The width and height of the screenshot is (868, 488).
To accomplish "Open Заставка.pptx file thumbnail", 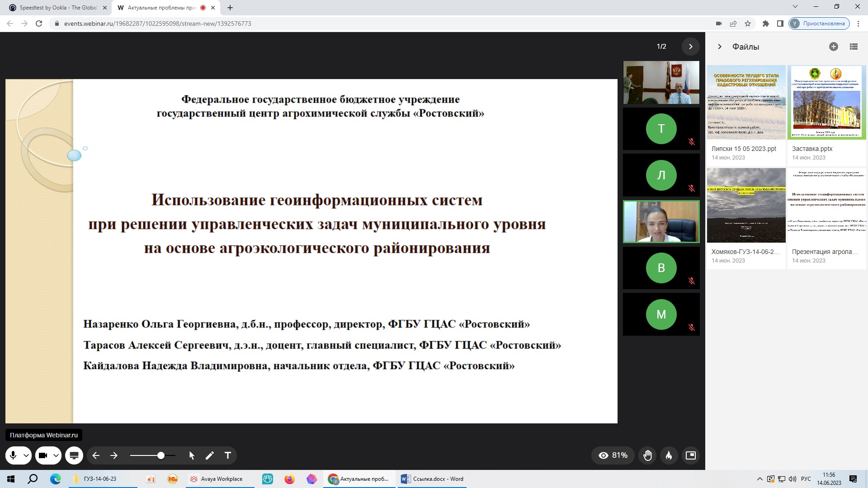I will (827, 102).
